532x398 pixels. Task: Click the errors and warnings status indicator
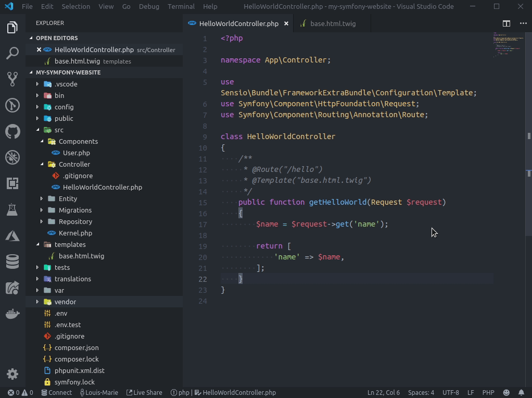pos(21,393)
